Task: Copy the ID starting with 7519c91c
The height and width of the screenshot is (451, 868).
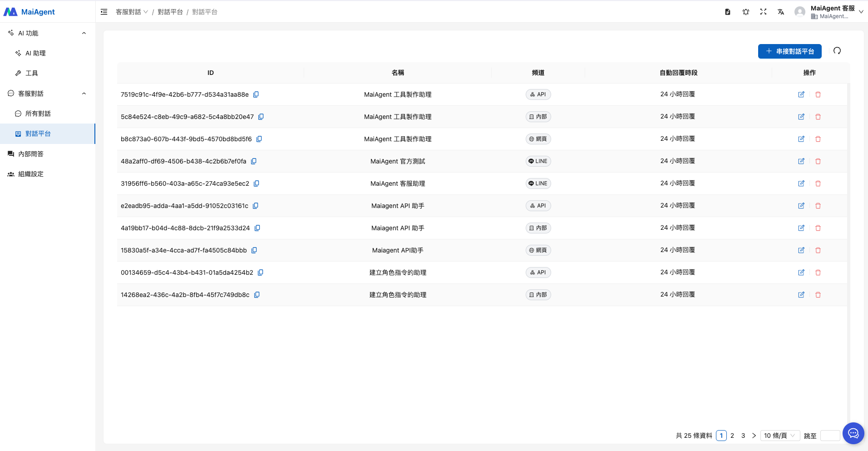Action: pos(256,94)
